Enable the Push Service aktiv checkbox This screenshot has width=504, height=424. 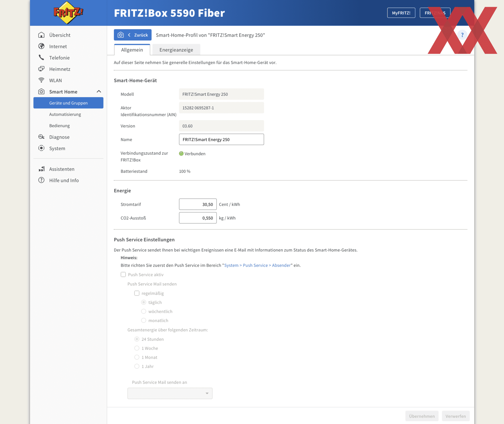(x=123, y=274)
